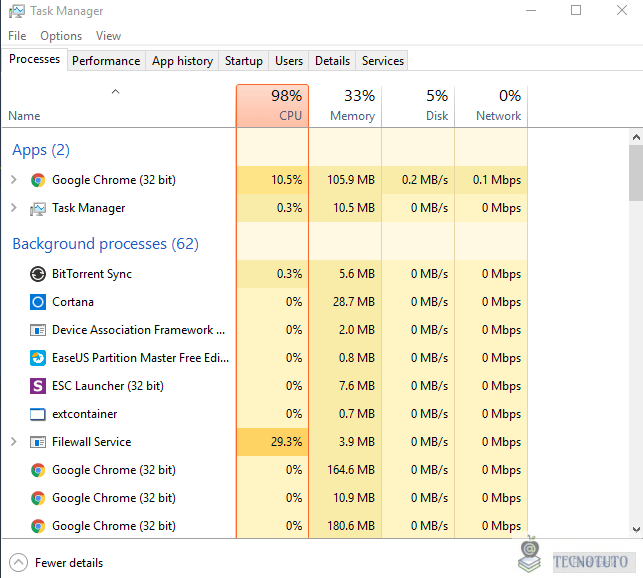Open the View menu
Viewport: 643px width, 578px height.
pos(108,36)
